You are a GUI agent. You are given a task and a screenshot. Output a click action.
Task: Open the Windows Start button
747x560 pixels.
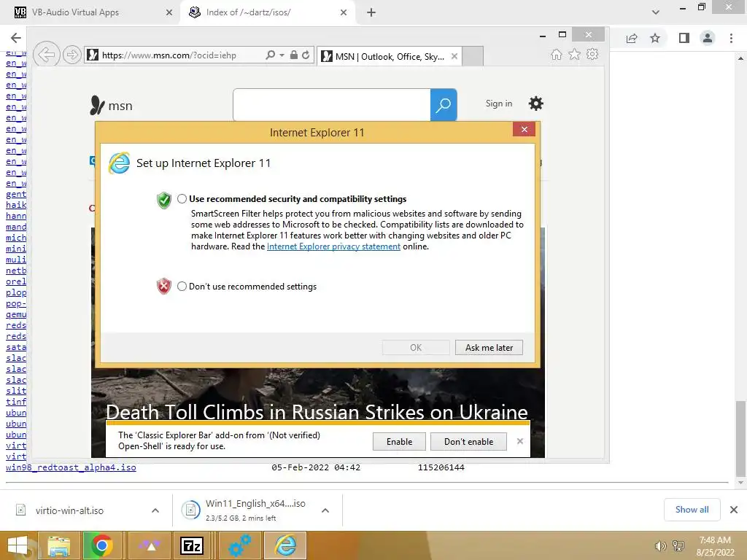click(18, 545)
